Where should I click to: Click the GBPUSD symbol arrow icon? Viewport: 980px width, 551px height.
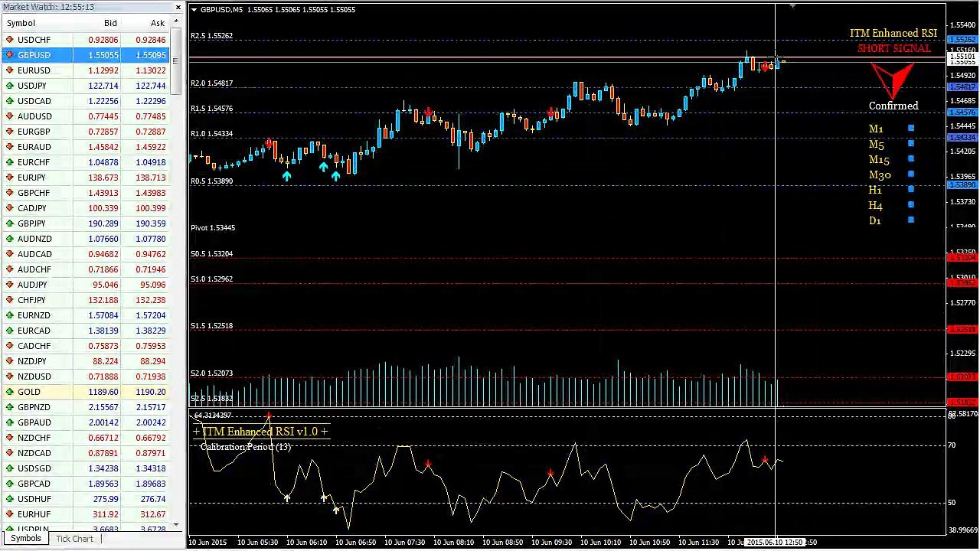click(x=9, y=55)
